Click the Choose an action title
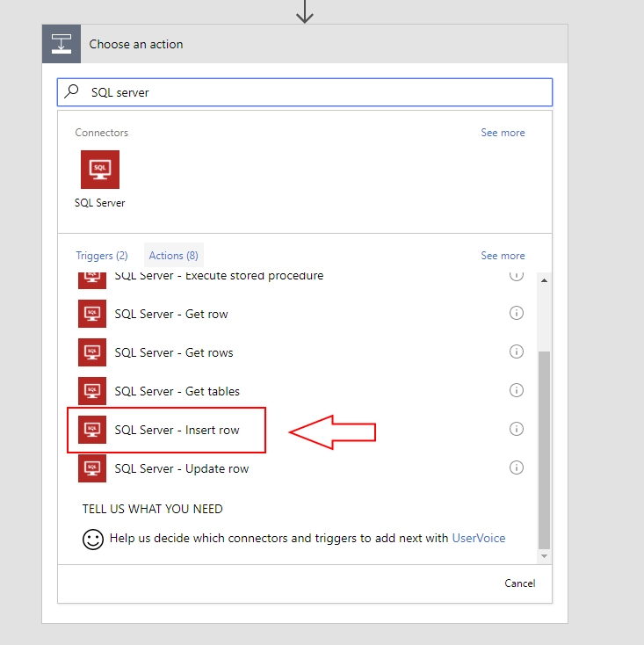This screenshot has width=644, height=645. 136,44
